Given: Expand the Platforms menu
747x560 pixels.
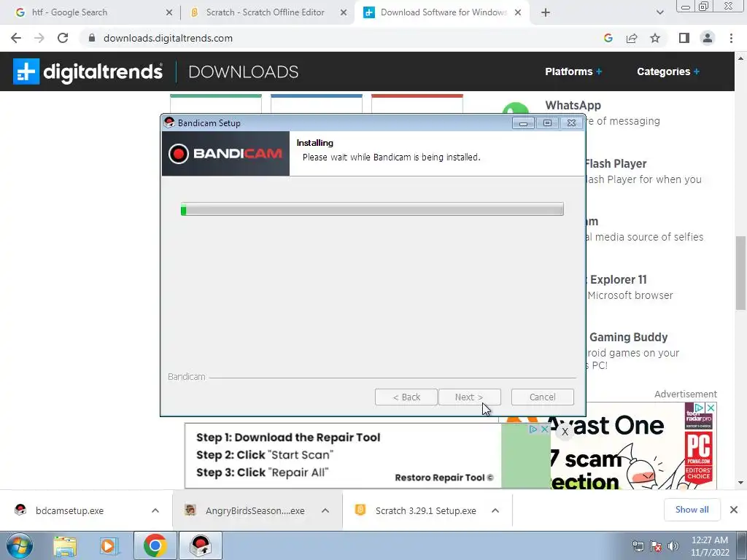Looking at the screenshot, I should point(573,71).
